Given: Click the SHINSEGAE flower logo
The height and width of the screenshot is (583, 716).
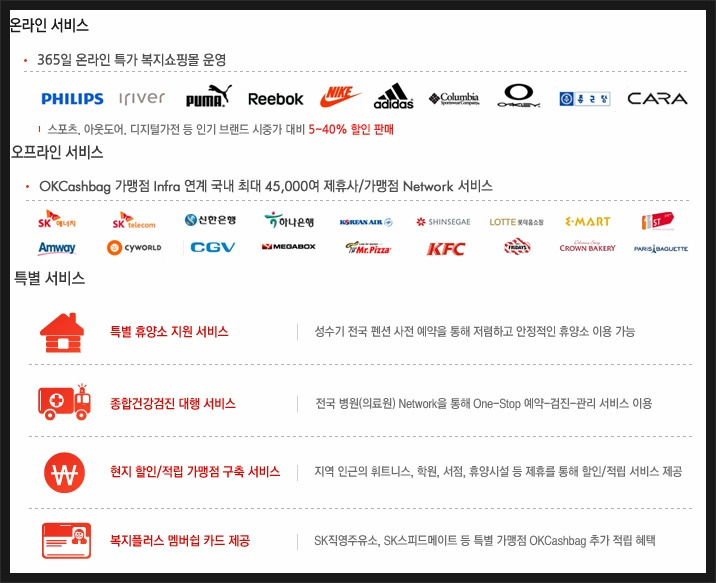Looking at the screenshot, I should [x=443, y=222].
